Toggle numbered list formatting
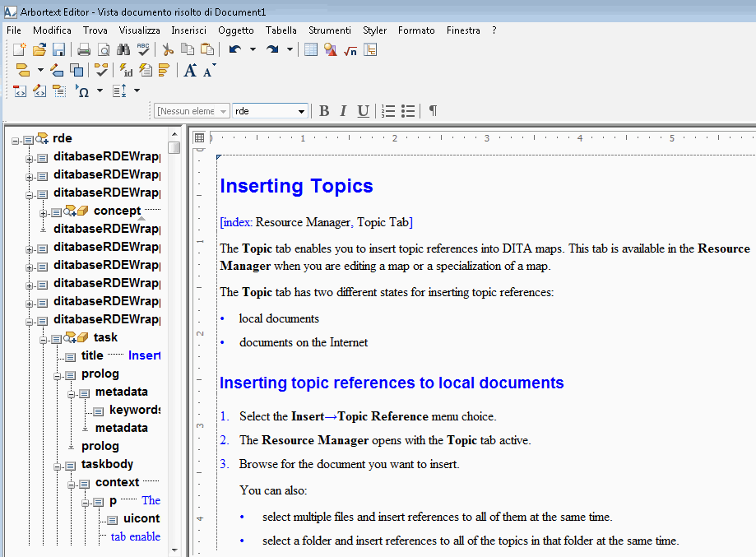Viewport: 756px width, 557px height. coord(388,111)
